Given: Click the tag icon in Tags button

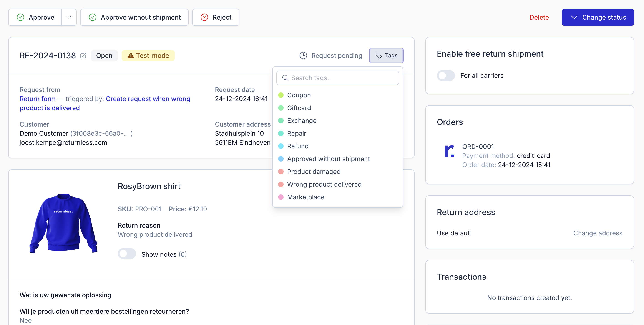Looking at the screenshot, I should (378, 56).
